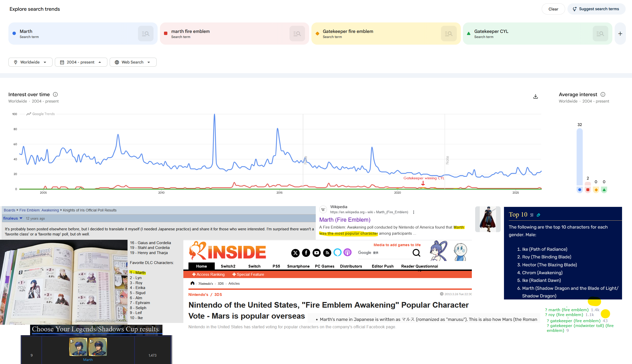Click the magnifier search icon on INSIDE header
Image resolution: width=632 pixels, height=364 pixels.
(x=416, y=253)
